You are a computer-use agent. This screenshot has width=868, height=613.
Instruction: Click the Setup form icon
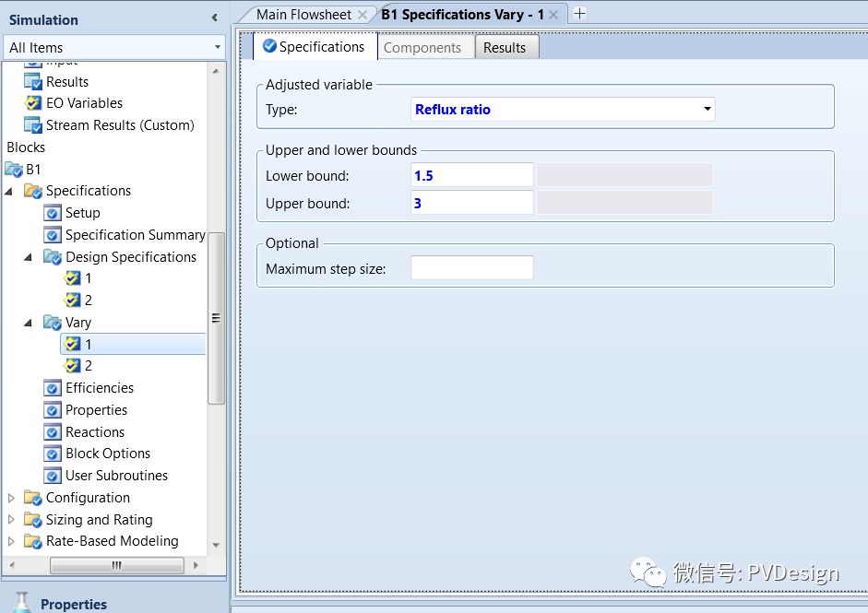pyautogui.click(x=52, y=213)
